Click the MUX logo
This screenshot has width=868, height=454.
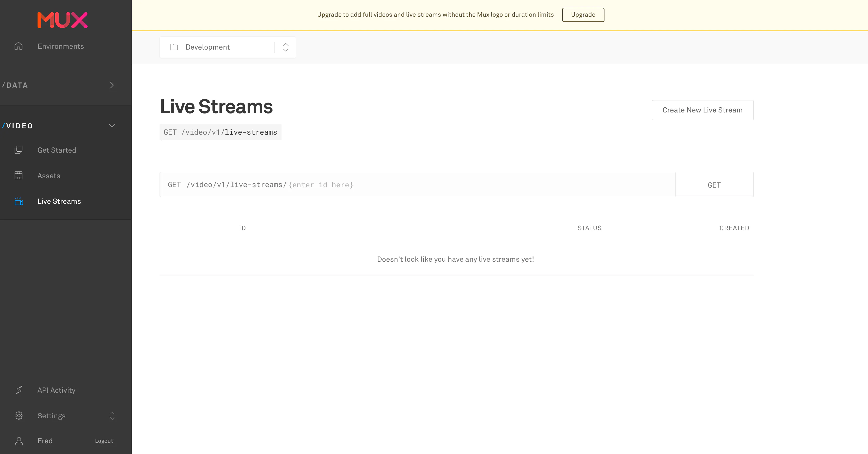[x=62, y=20]
